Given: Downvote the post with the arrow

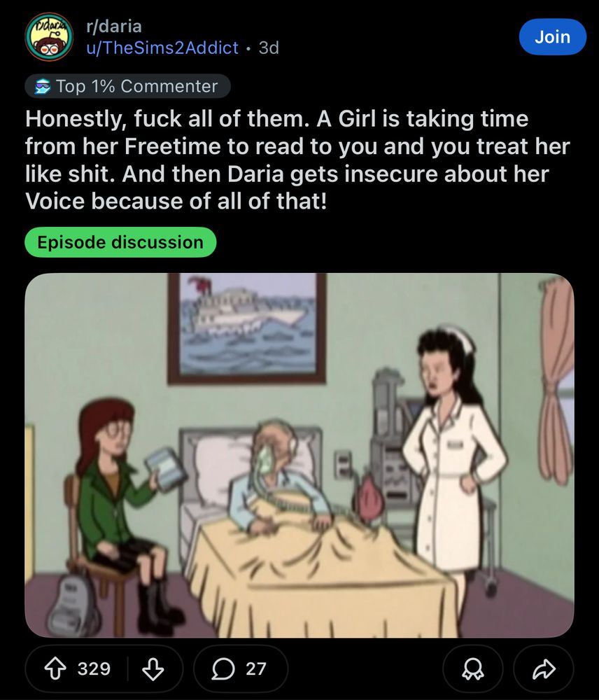Looking at the screenshot, I should [x=153, y=668].
